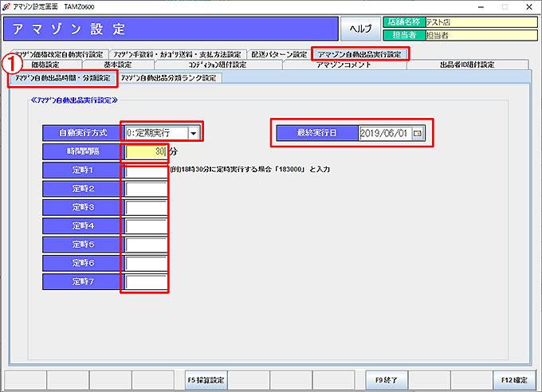Select the アマゾン自動出品分類ランク設定 sub-tab
The width and height of the screenshot is (542, 392).
coord(169,78)
